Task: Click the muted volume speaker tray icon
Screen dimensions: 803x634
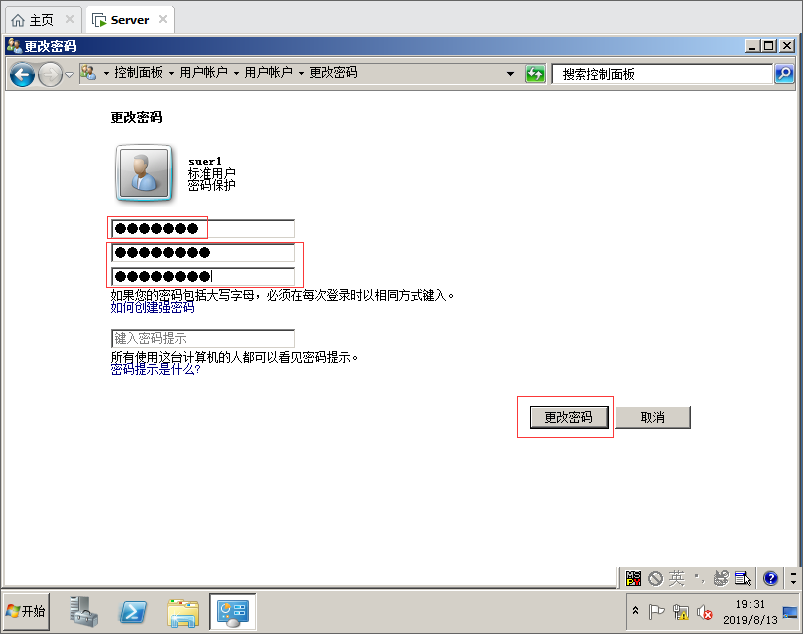Action: [x=705, y=612]
